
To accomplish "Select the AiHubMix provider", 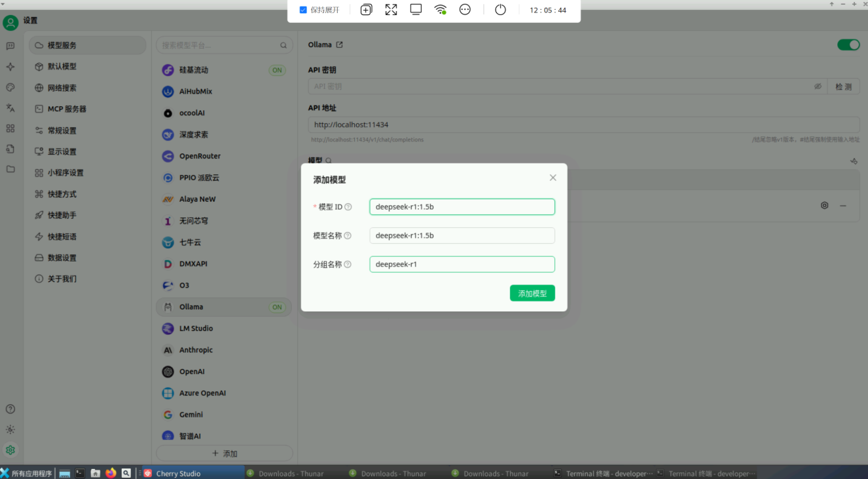I will coord(224,92).
